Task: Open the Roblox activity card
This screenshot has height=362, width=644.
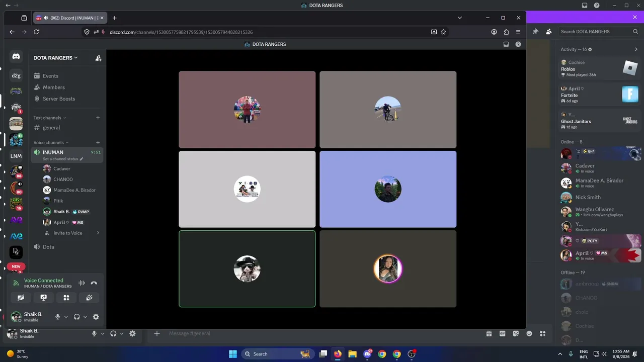Action: coord(600,69)
